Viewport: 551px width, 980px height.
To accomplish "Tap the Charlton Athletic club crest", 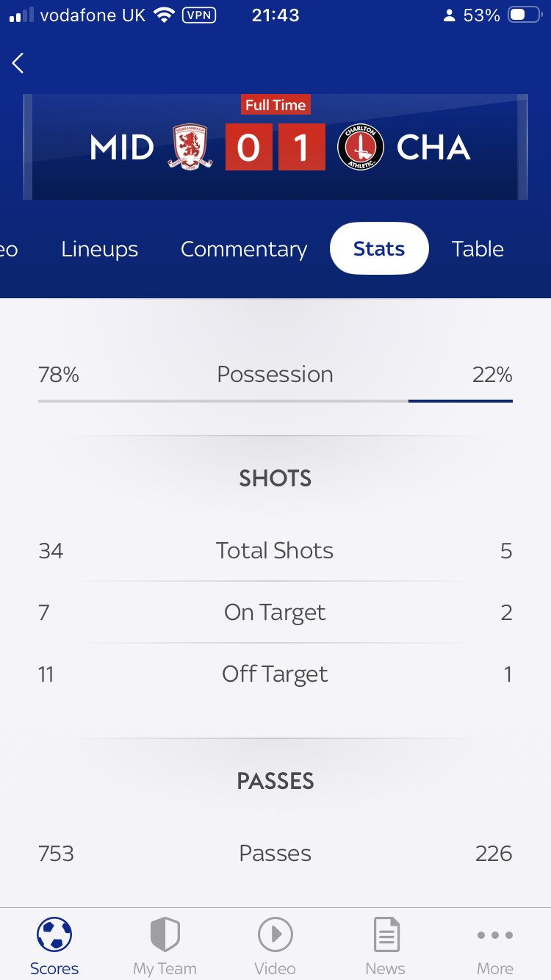I will (361, 148).
